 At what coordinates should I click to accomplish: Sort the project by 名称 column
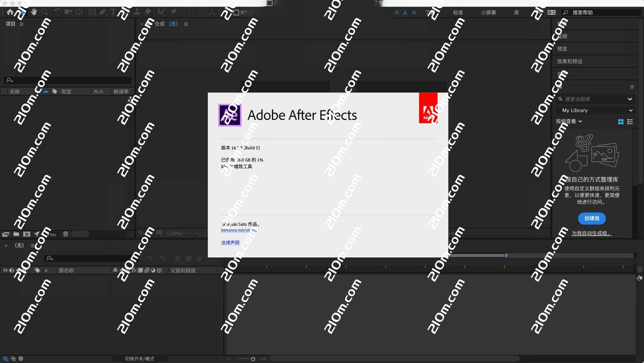(x=15, y=91)
